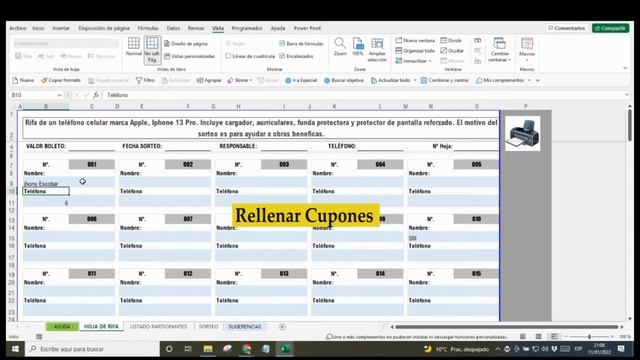Screen dimensions: 640x360
Task: Open the Name Box dropdown arrow
Action: tap(59, 95)
